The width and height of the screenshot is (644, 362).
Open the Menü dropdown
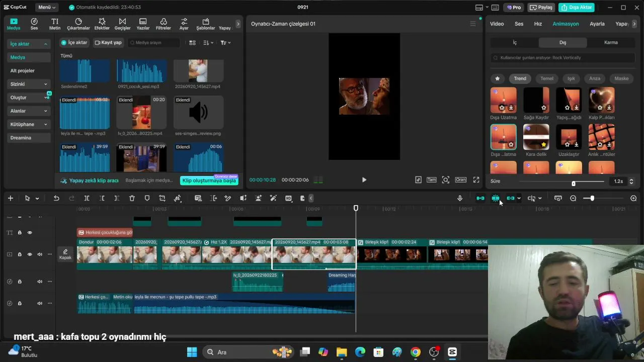47,7
